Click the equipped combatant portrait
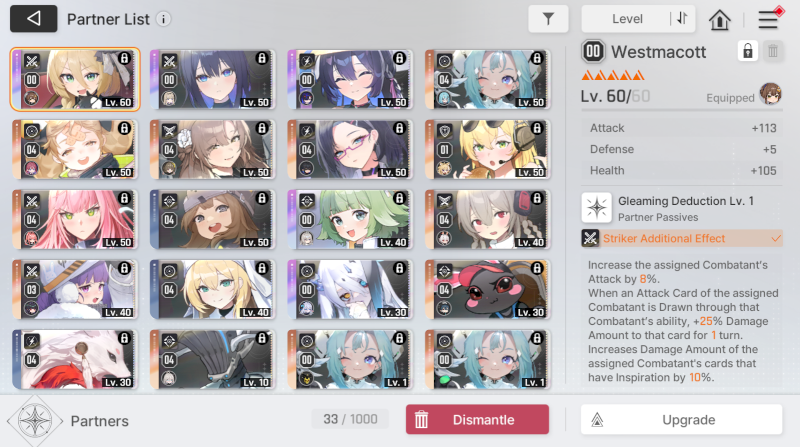 tap(770, 94)
